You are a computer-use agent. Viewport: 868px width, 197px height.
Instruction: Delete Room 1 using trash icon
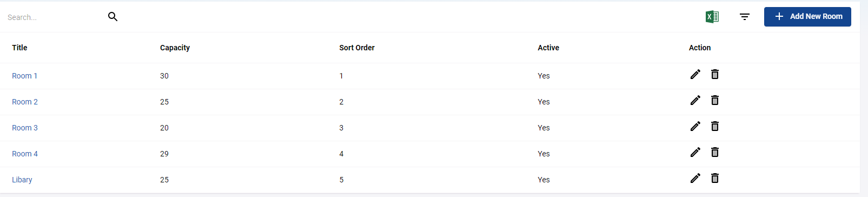coord(715,74)
